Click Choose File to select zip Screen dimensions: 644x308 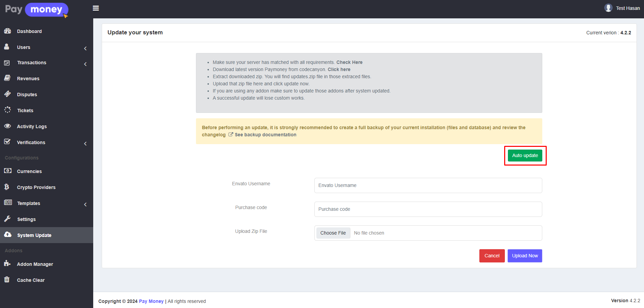coord(333,233)
